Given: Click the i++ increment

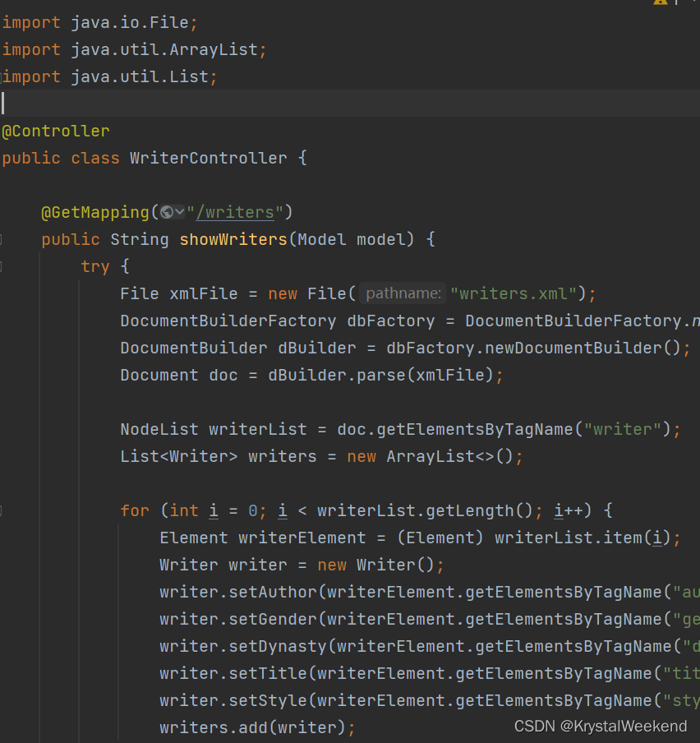Looking at the screenshot, I should pos(568,510).
